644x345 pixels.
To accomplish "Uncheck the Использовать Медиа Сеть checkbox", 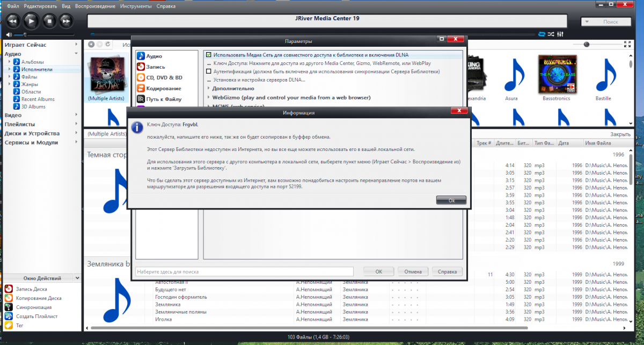I will 209,55.
